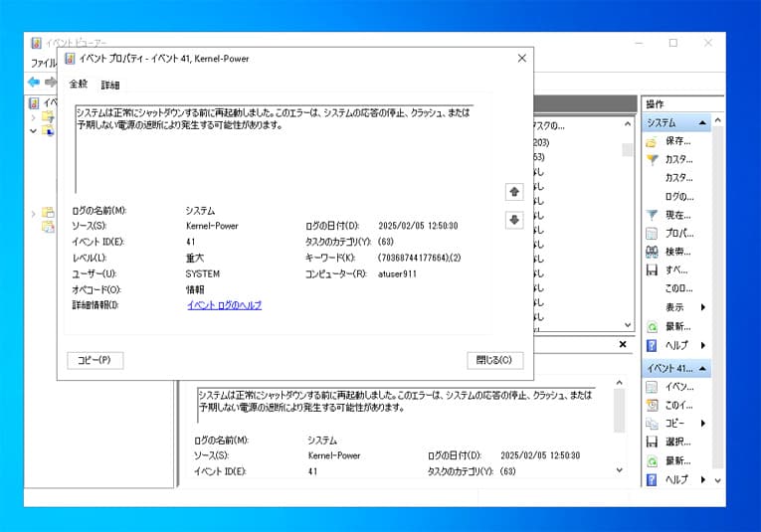This screenshot has height=532, width=761.
Task: Click the blue help icon under システム actions
Action: click(x=652, y=345)
